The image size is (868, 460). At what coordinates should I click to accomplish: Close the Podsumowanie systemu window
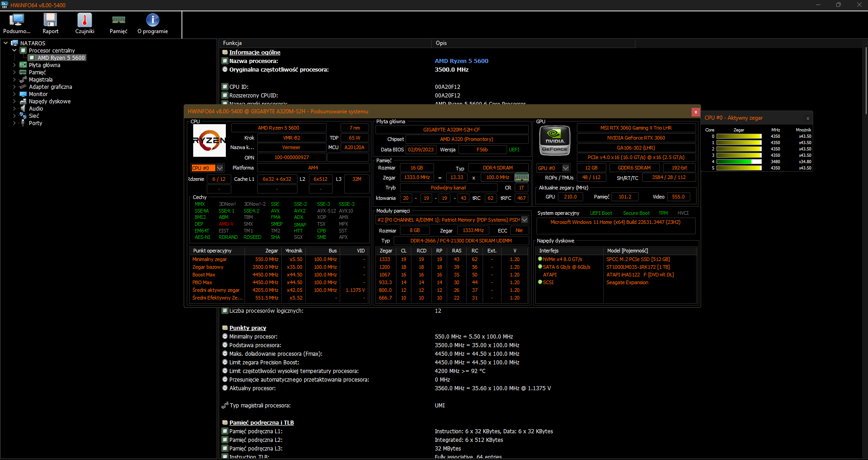tap(696, 111)
